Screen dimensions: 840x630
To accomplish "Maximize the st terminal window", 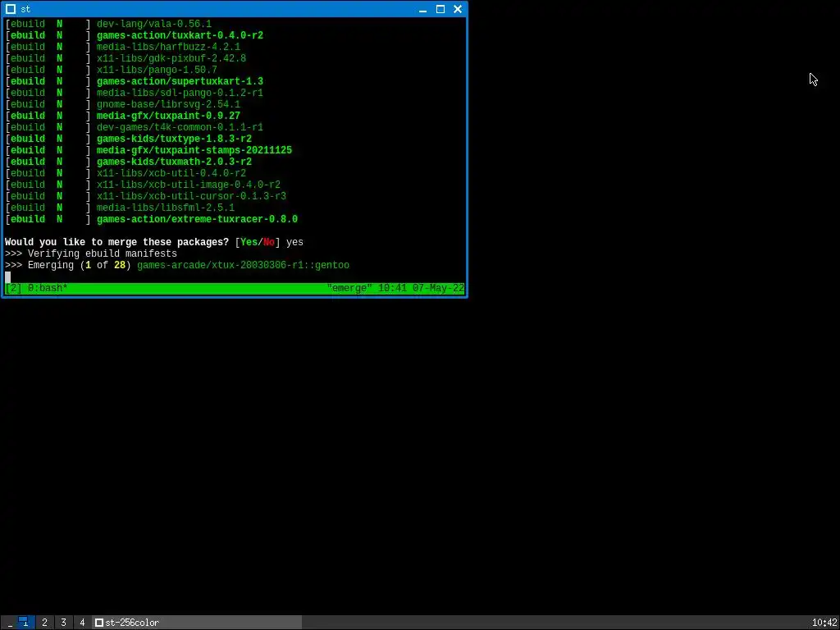I will click(x=441, y=9).
